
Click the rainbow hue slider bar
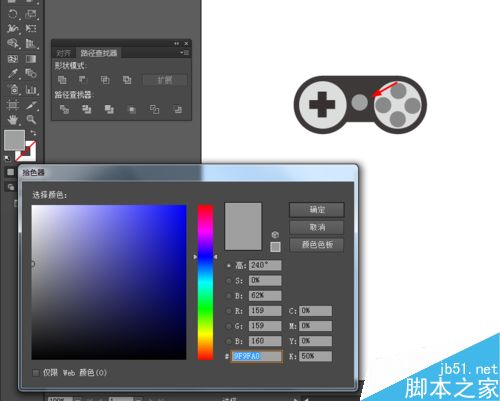pyautogui.click(x=205, y=282)
